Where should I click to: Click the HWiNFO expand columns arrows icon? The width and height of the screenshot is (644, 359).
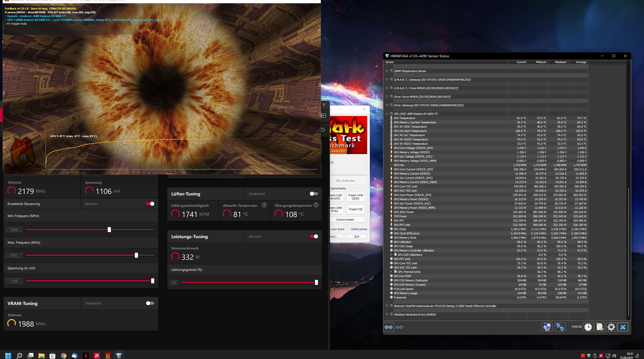[x=388, y=327]
